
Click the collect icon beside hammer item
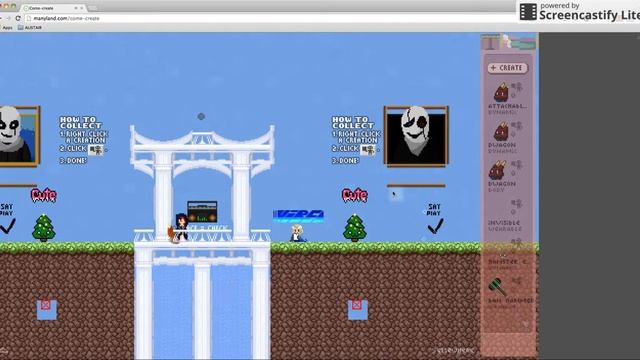(516, 281)
